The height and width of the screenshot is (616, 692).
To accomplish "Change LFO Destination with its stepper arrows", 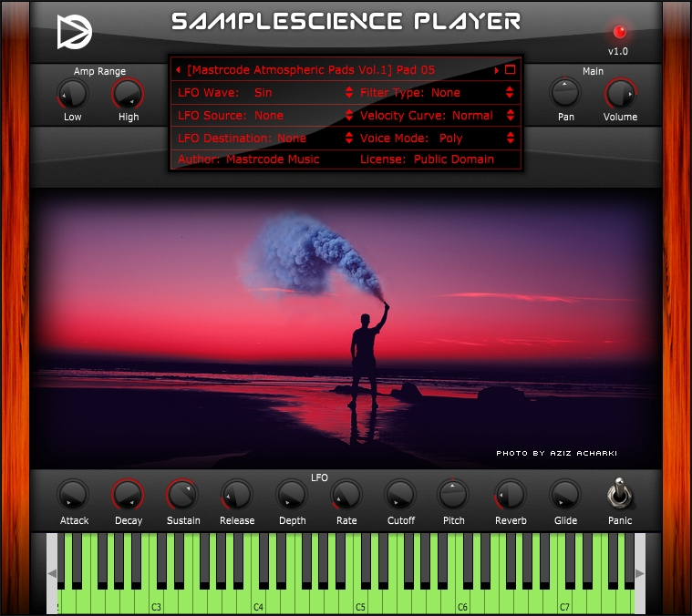I will pos(349,138).
